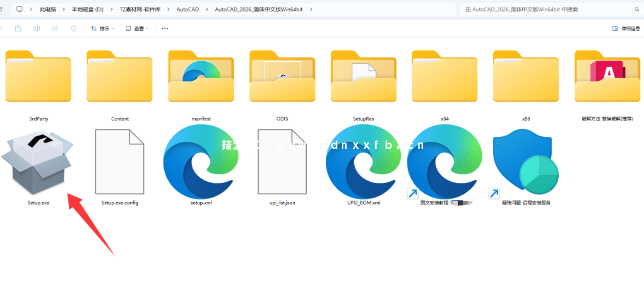Click the remote install service shield shortcut
The image size is (644, 290).
[x=526, y=163]
